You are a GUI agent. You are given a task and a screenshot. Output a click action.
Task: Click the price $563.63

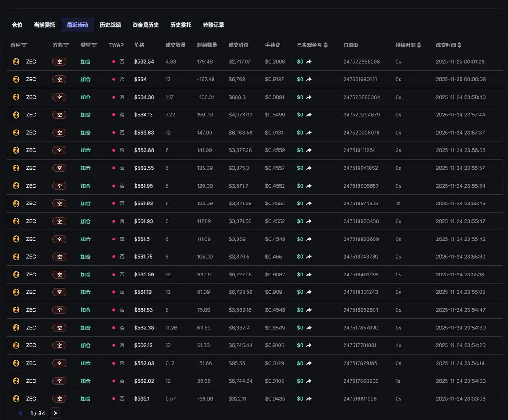144,133
